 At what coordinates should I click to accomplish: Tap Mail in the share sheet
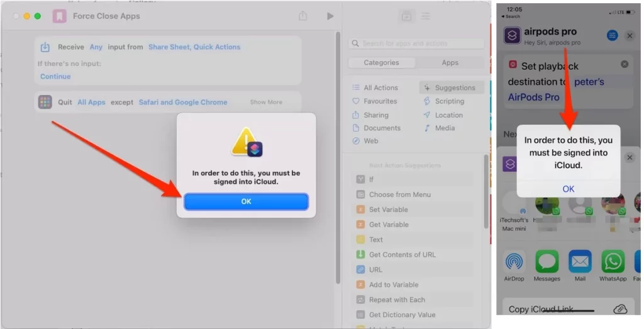tap(580, 265)
